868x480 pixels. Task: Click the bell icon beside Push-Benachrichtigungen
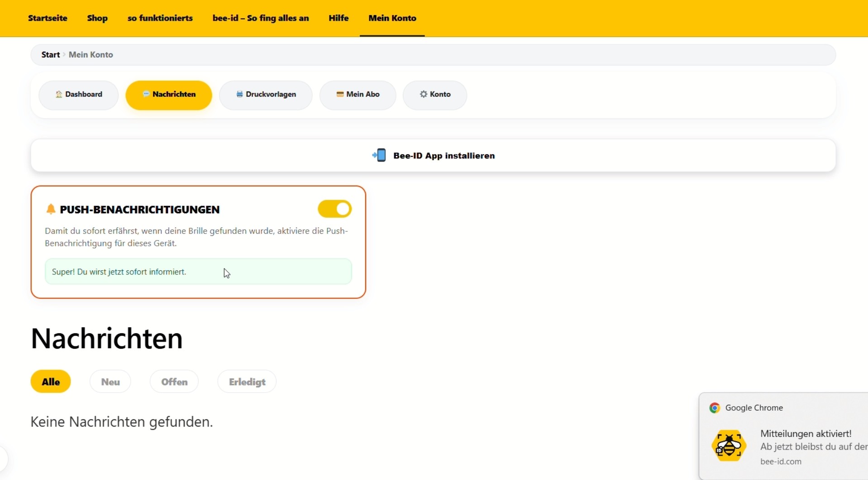coord(51,209)
